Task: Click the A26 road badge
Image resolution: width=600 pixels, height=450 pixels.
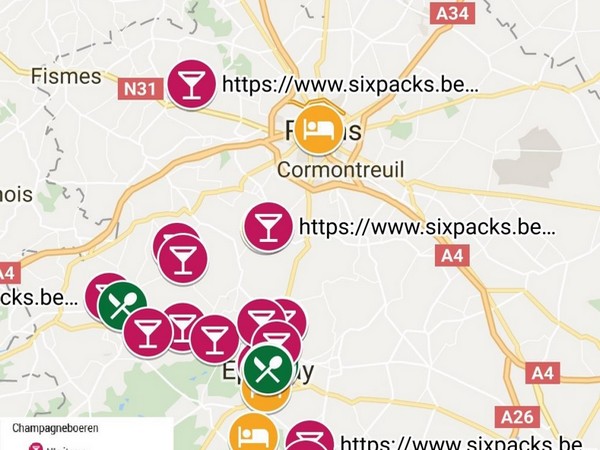Action: 517,417
